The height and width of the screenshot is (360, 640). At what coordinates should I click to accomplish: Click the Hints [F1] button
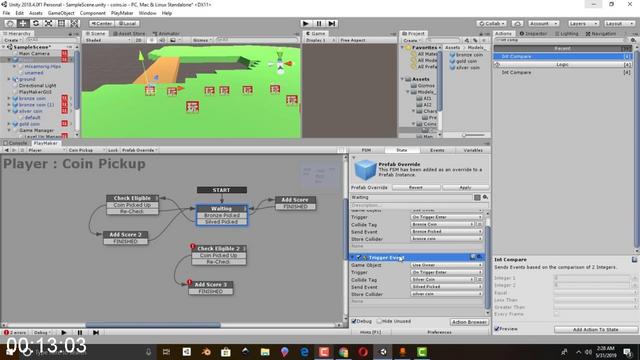coord(371,332)
